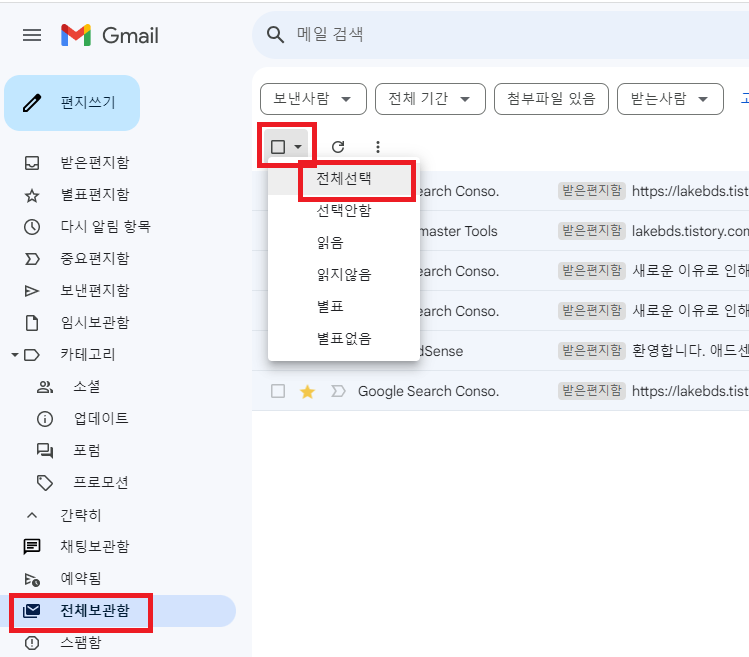This screenshot has width=749, height=657.
Task: Click the info icon beside 업데이트
Action: coord(45,419)
